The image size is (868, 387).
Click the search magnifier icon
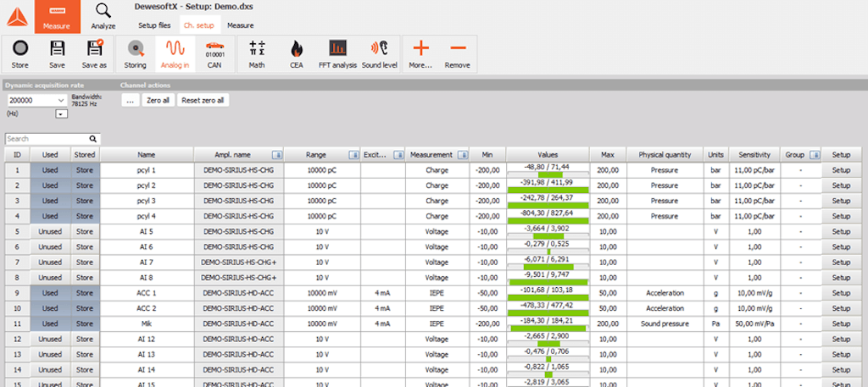[x=93, y=139]
